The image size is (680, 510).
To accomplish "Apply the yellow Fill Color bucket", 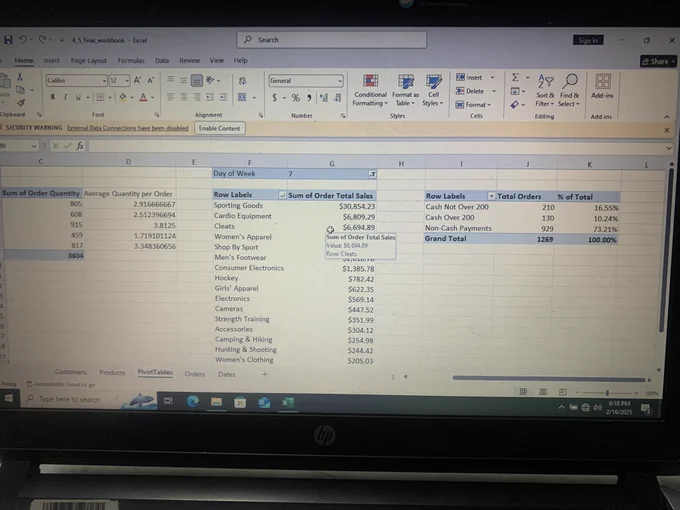I will point(123,97).
